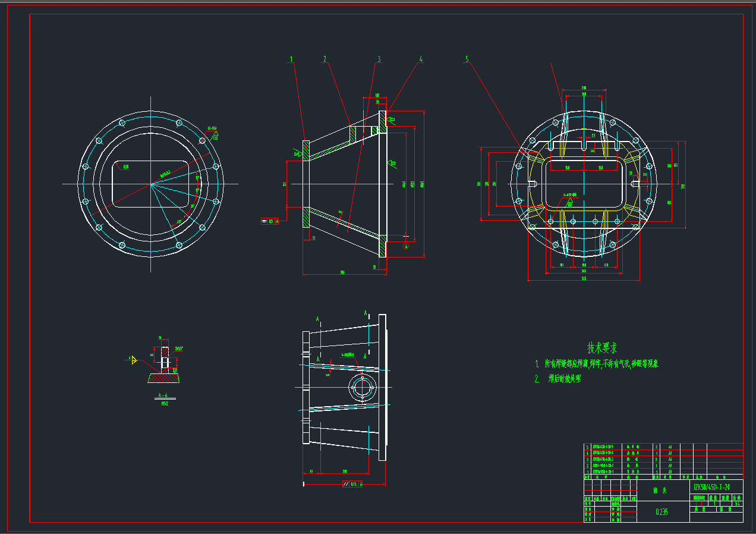756x534 pixels.
Task: Select the small circular flange in bottom view
Action: point(361,387)
